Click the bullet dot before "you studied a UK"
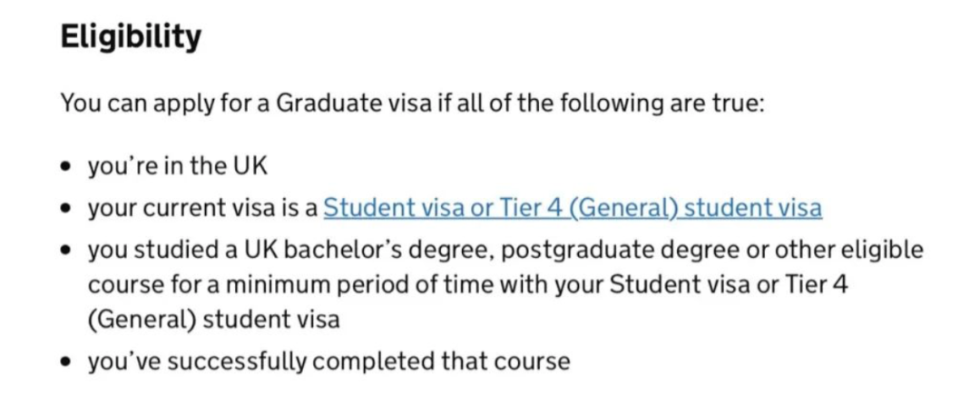Image resolution: width=980 pixels, height=396 pixels. (x=65, y=252)
